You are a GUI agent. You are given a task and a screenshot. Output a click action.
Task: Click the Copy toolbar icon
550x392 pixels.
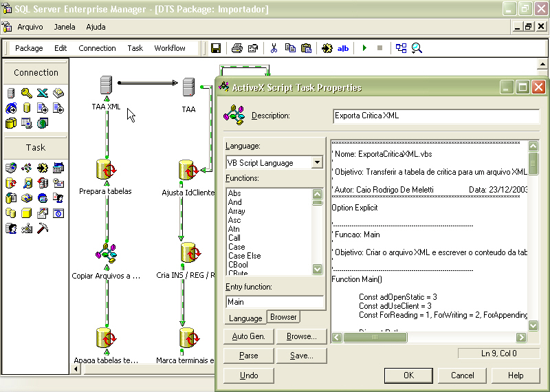(x=290, y=48)
